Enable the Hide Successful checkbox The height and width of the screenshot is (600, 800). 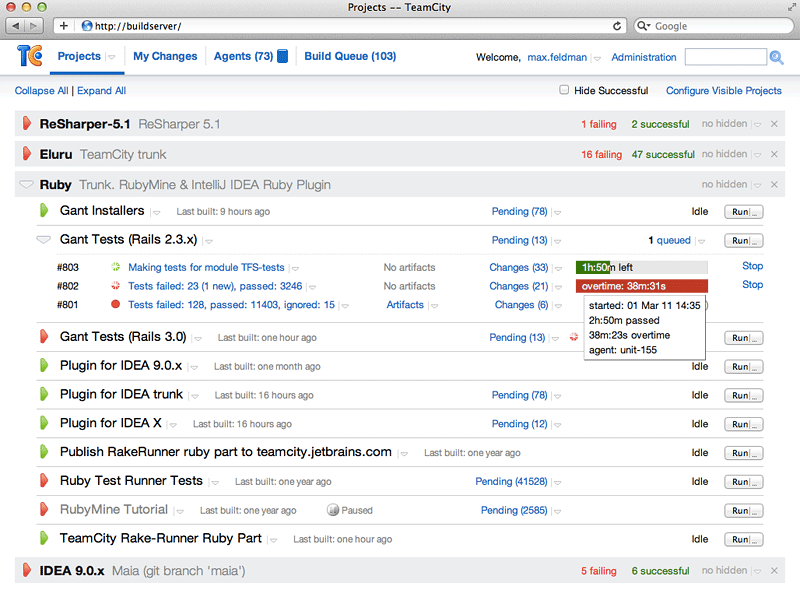[564, 90]
